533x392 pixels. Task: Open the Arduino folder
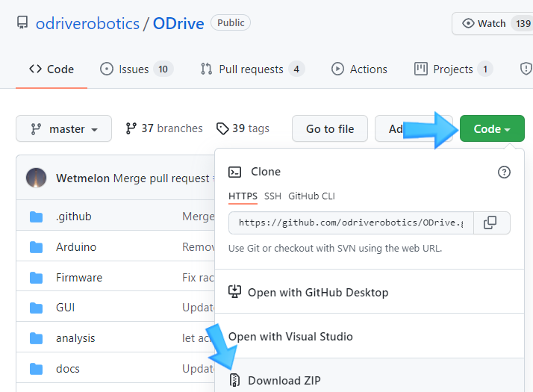coord(76,247)
